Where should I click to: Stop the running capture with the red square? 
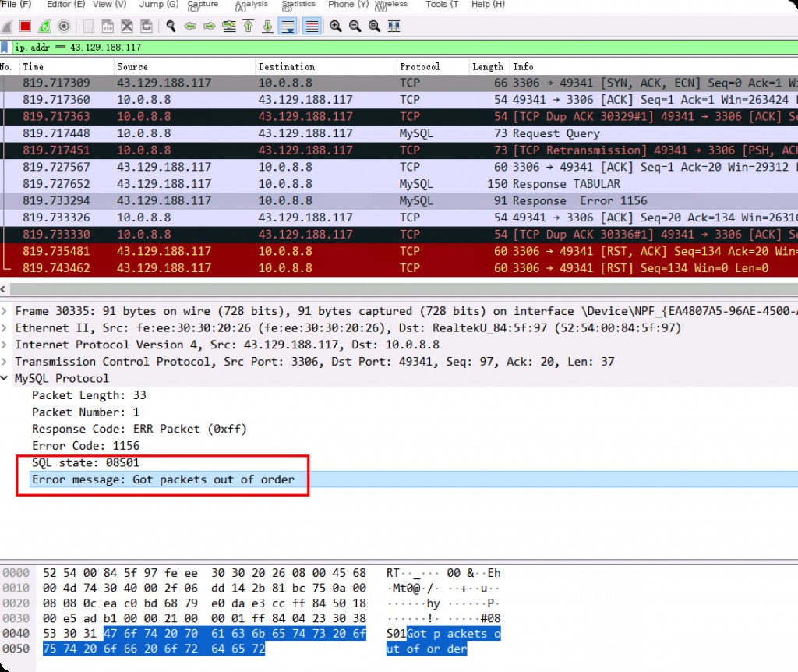[x=25, y=26]
